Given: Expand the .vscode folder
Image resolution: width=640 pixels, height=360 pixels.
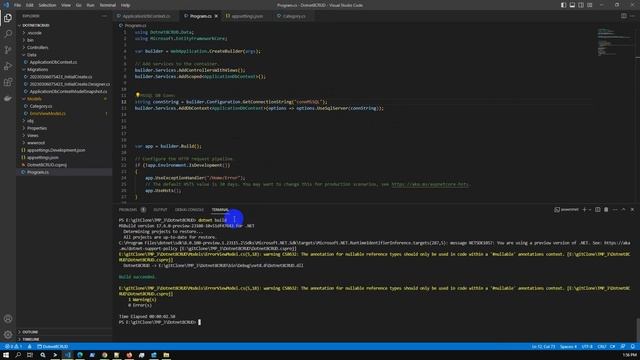Looking at the screenshot, I should (x=34, y=33).
